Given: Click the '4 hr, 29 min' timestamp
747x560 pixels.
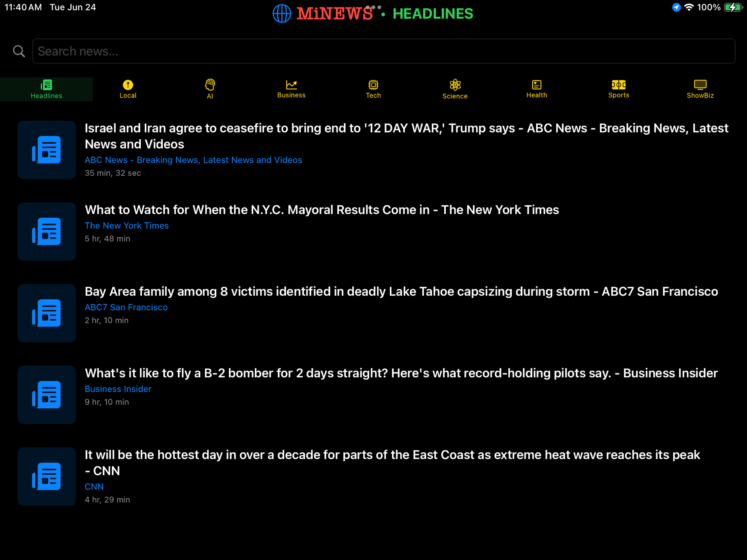Looking at the screenshot, I should [x=107, y=499].
